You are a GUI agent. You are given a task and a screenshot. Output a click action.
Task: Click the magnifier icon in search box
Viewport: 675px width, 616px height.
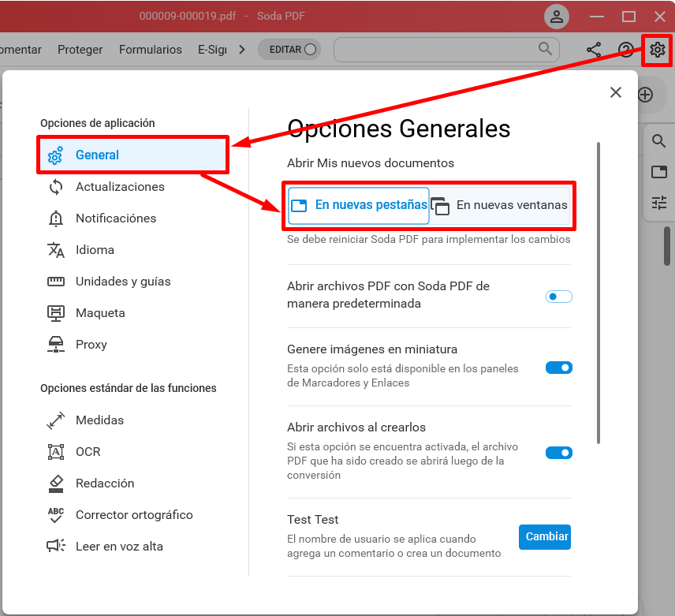545,49
